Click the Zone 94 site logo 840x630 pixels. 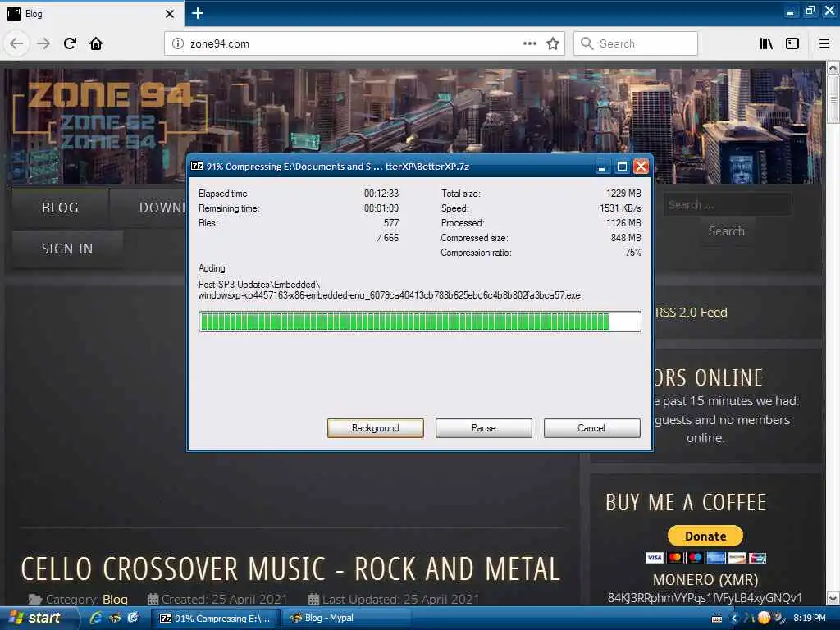pyautogui.click(x=110, y=115)
